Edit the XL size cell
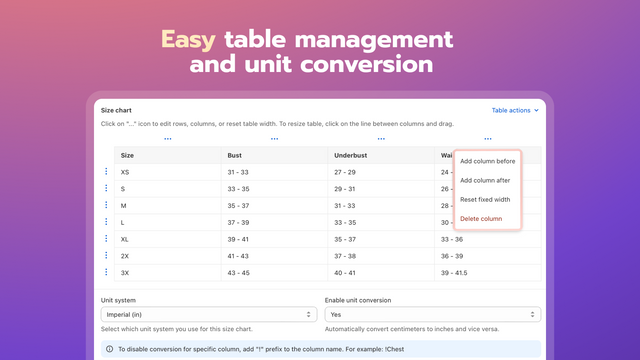The width and height of the screenshot is (640, 360). coord(168,239)
